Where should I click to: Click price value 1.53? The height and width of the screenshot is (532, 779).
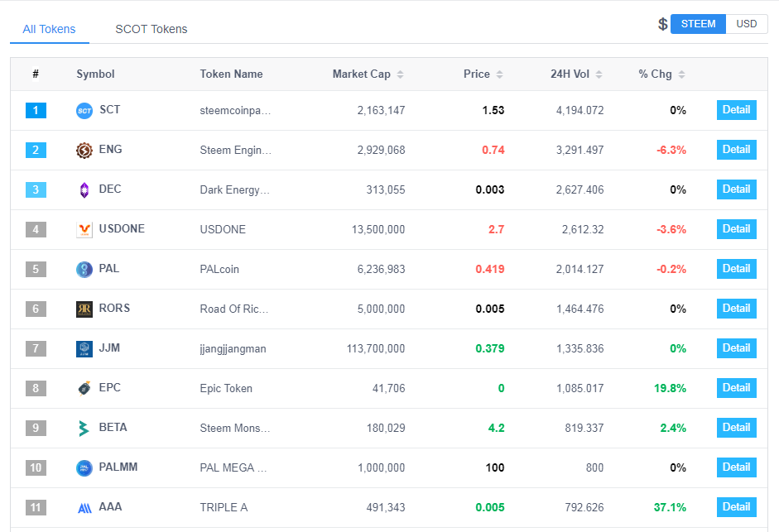[493, 110]
